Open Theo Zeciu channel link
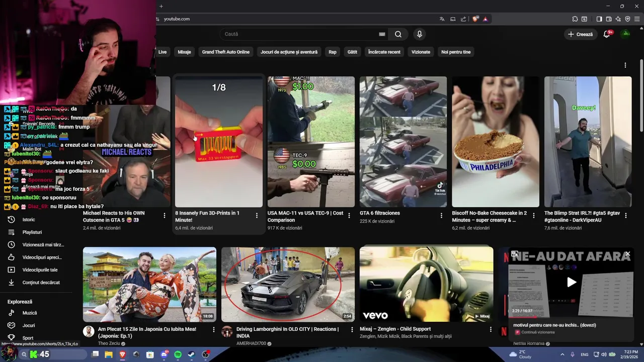The image size is (644, 362). click(109, 343)
